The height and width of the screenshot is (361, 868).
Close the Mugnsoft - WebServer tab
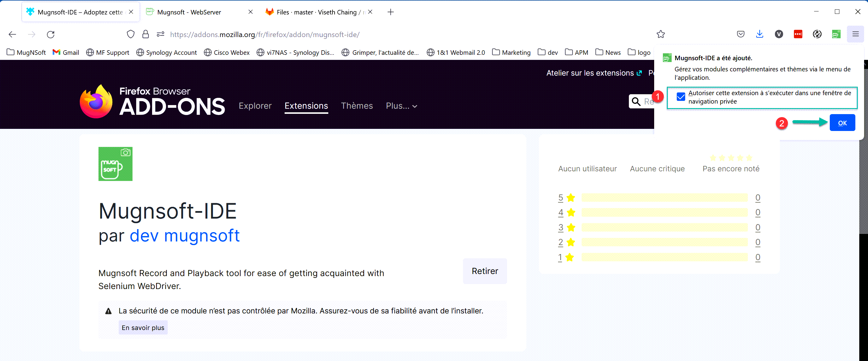[x=251, y=12]
